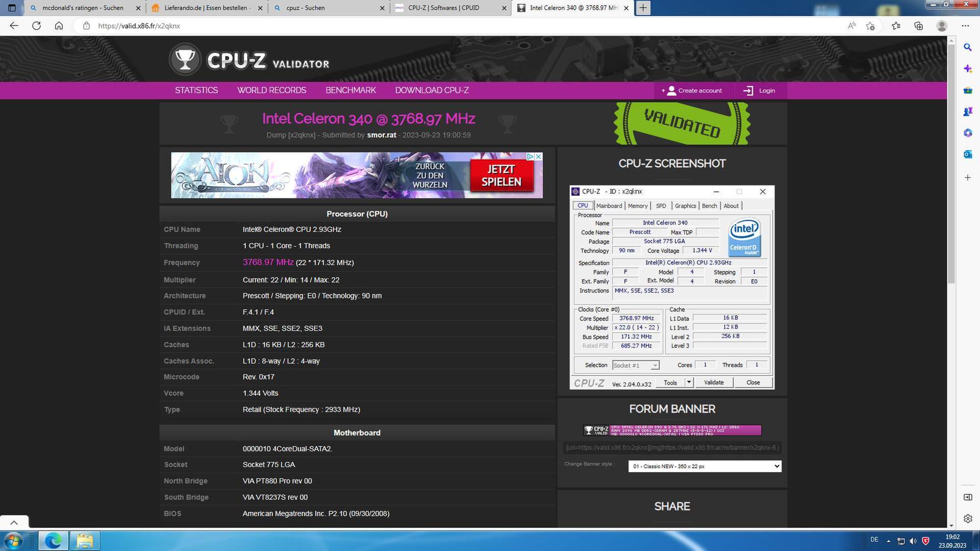The image size is (980, 551).
Task: Close the Aion advertisement
Action: click(x=538, y=157)
